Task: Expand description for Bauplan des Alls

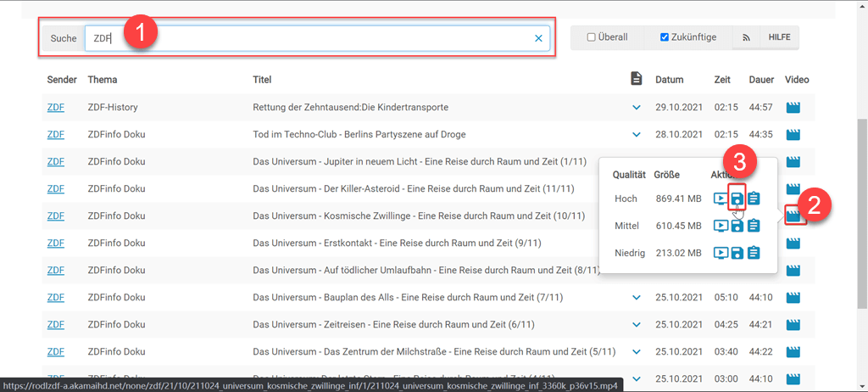Action: pyautogui.click(x=637, y=297)
